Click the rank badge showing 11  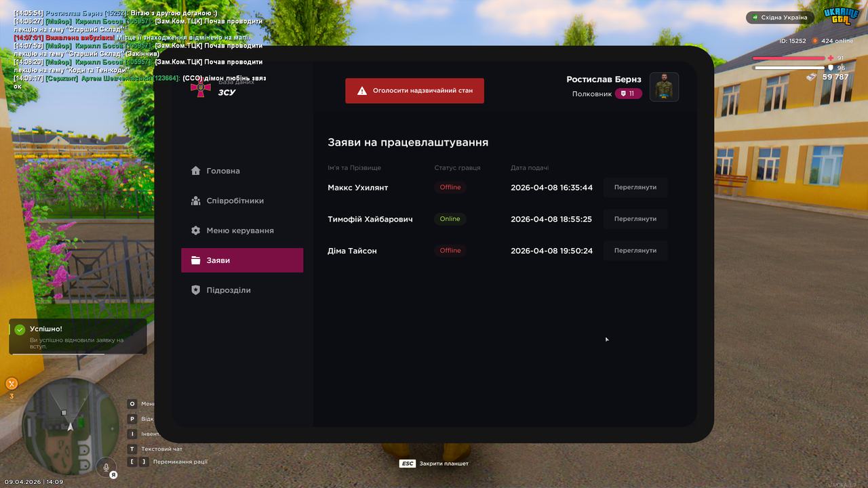click(x=629, y=94)
